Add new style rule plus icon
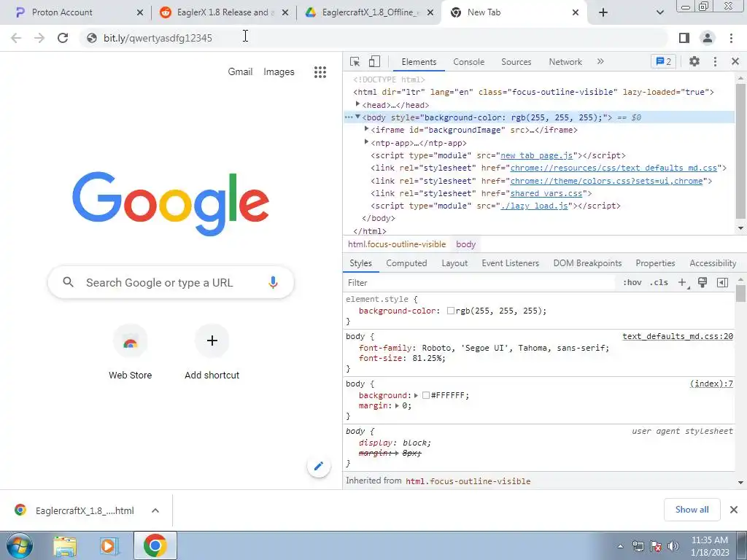The height and width of the screenshot is (560, 747). [x=682, y=282]
